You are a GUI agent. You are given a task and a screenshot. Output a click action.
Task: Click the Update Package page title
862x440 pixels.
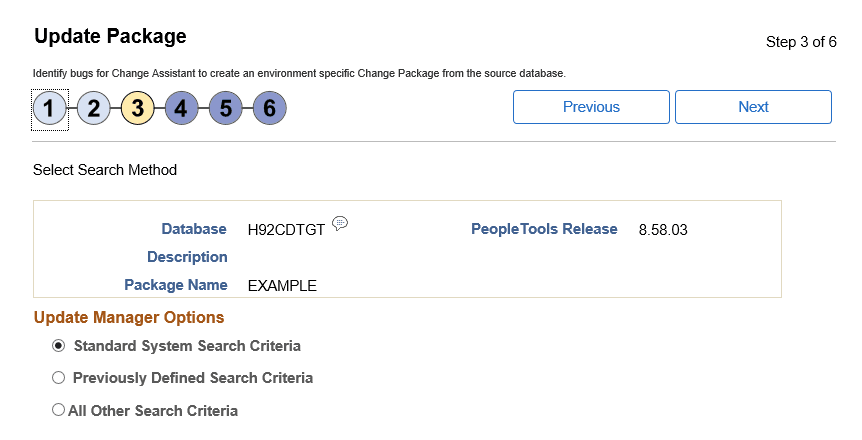[x=110, y=37]
